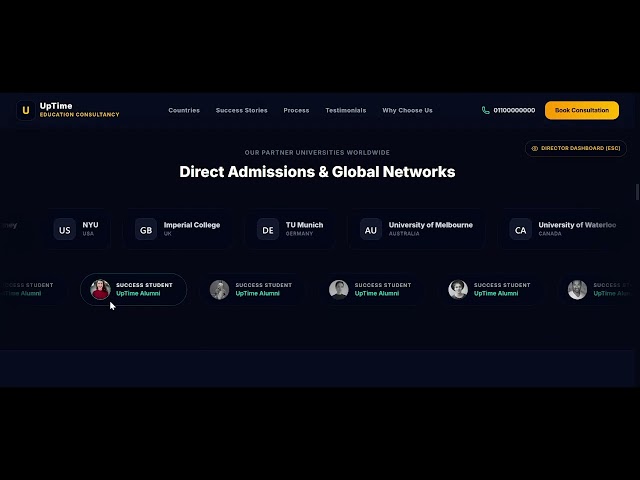Click the partially visible fifth student avatar
Screen dimensions: 640x480
[x=577, y=289]
